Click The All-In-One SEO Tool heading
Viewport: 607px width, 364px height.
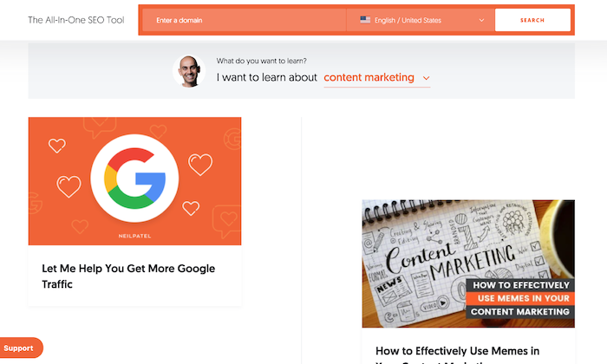click(x=76, y=20)
